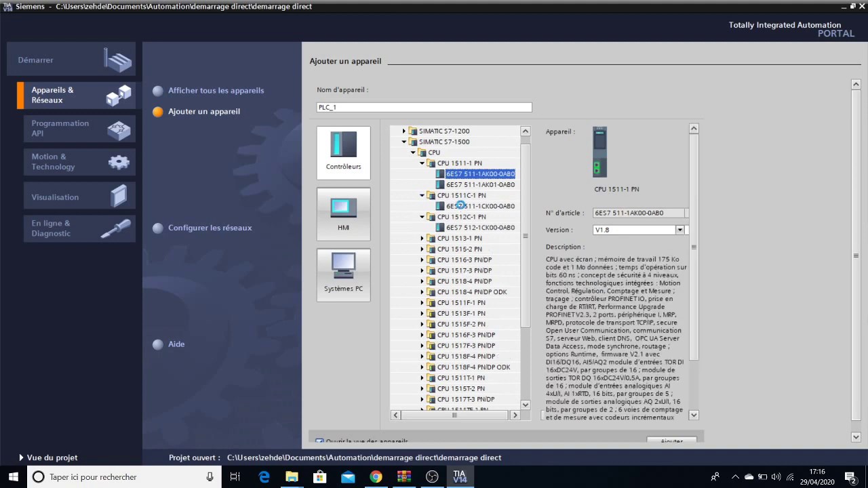
Task: Open Microsoft Store from the taskbar
Action: [319, 476]
